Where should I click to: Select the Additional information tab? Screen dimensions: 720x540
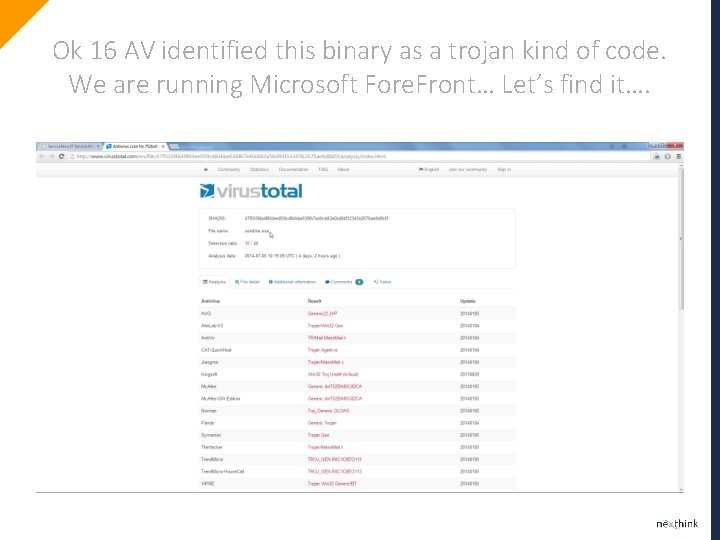(292, 282)
